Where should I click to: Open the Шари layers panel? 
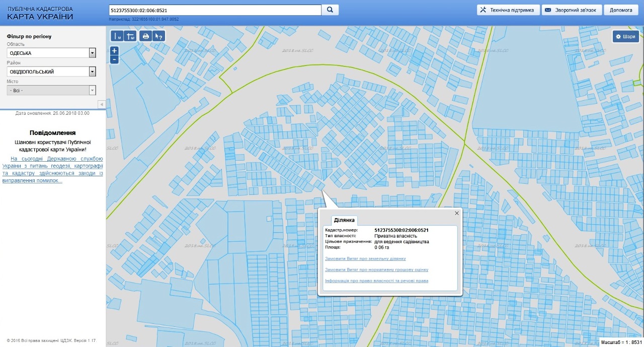[x=626, y=37]
